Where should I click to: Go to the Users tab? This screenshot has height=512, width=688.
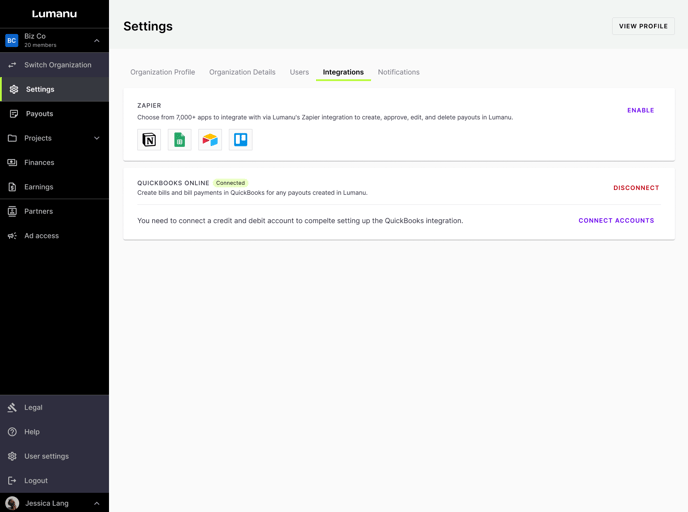(x=299, y=72)
